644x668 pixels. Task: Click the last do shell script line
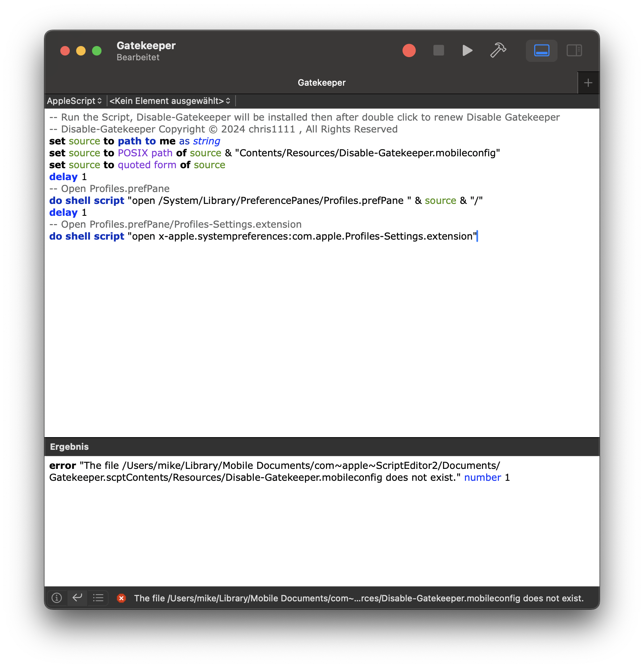263,236
